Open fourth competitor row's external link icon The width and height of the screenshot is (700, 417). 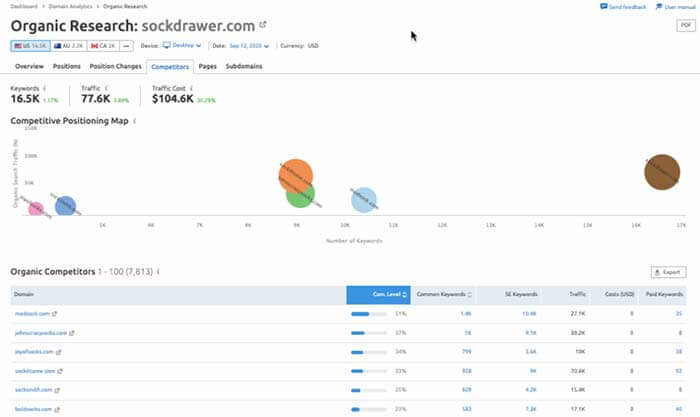[x=60, y=371]
